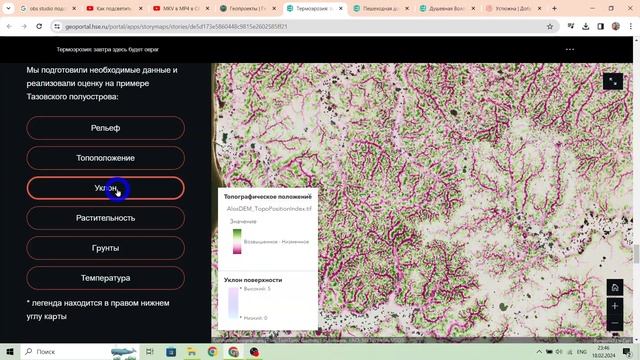Click the slope legend color ramp
This screenshot has height=360, width=640.
(233, 302)
